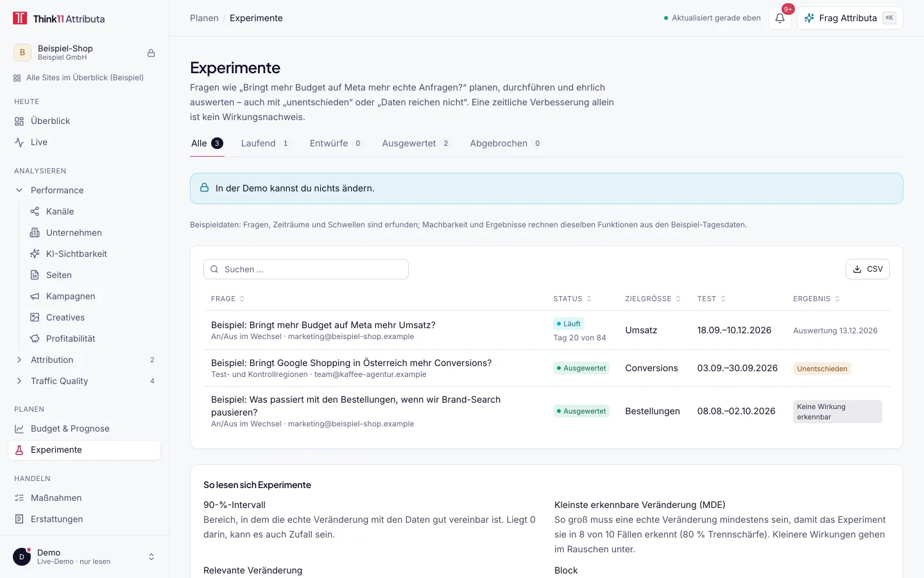This screenshot has width=924, height=578.
Task: Open the Google Shopping Österreich experiment
Action: click(x=352, y=363)
